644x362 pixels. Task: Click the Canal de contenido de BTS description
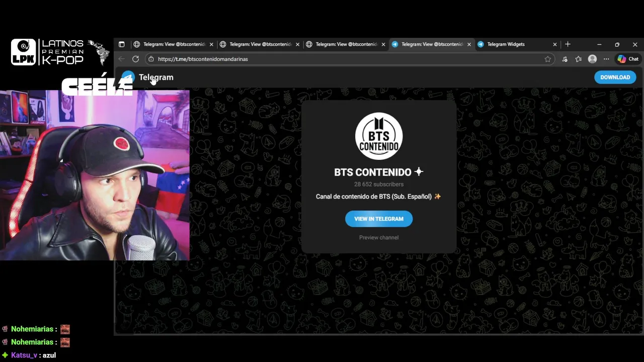[378, 197]
